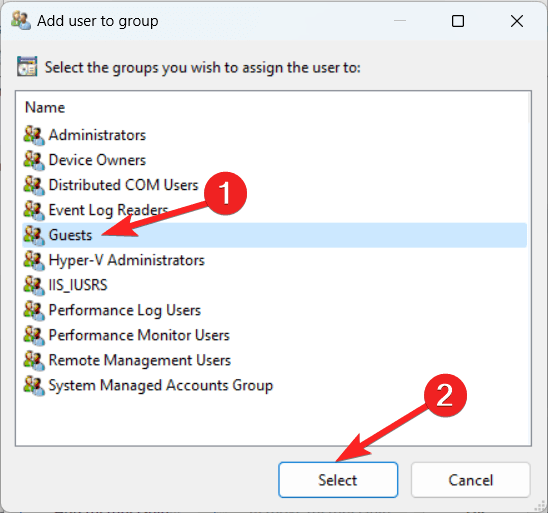Select the Guests group text
The image size is (548, 513).
pyautogui.click(x=70, y=235)
